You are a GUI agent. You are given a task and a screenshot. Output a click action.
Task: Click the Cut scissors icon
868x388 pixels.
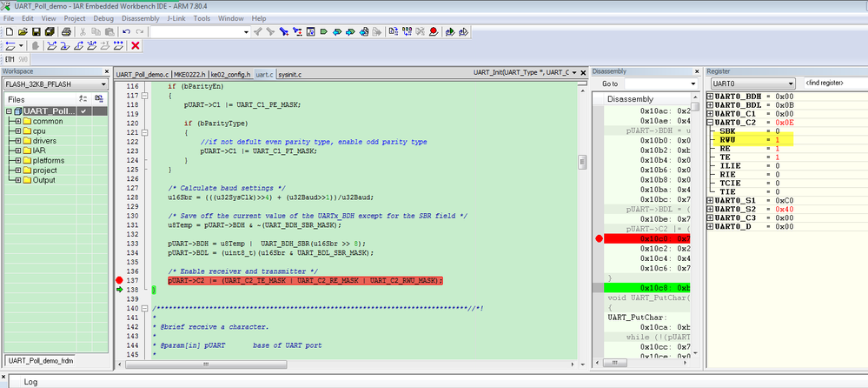click(x=83, y=31)
